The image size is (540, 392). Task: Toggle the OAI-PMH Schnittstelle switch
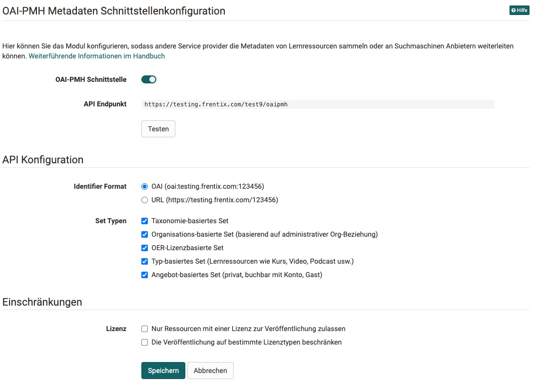click(149, 79)
